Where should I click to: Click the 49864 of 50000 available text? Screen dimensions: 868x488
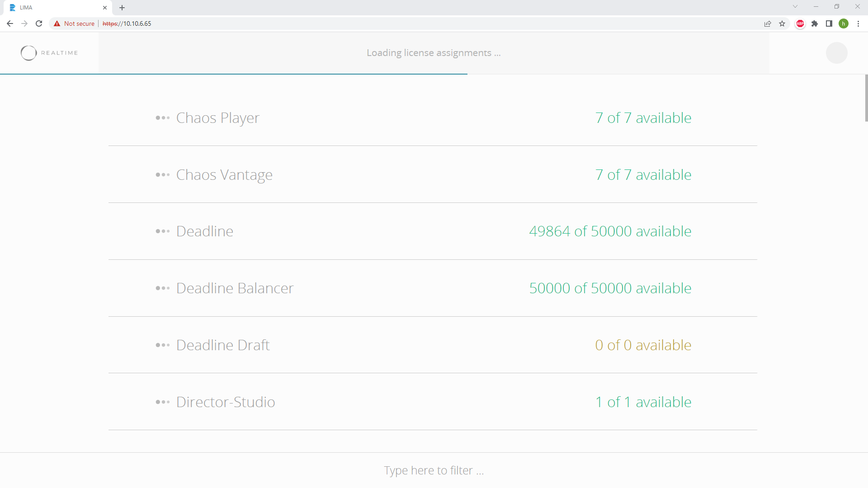click(610, 231)
